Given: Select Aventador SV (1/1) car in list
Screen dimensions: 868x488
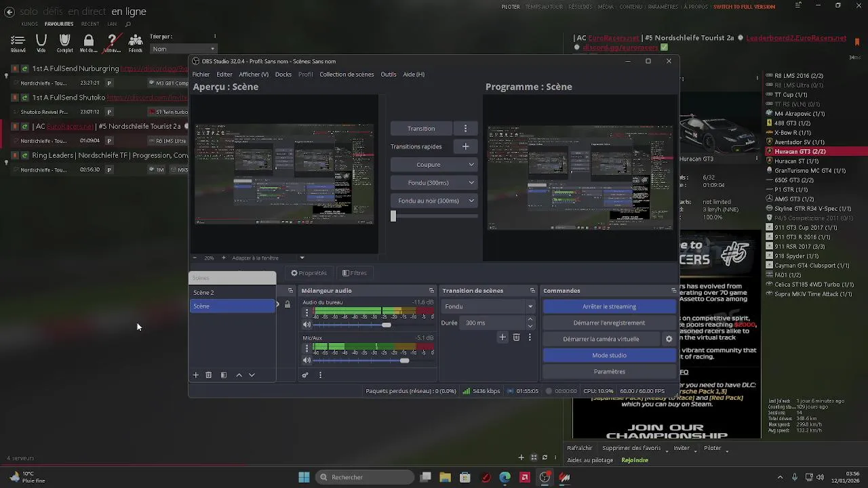Looking at the screenshot, I should tap(800, 142).
